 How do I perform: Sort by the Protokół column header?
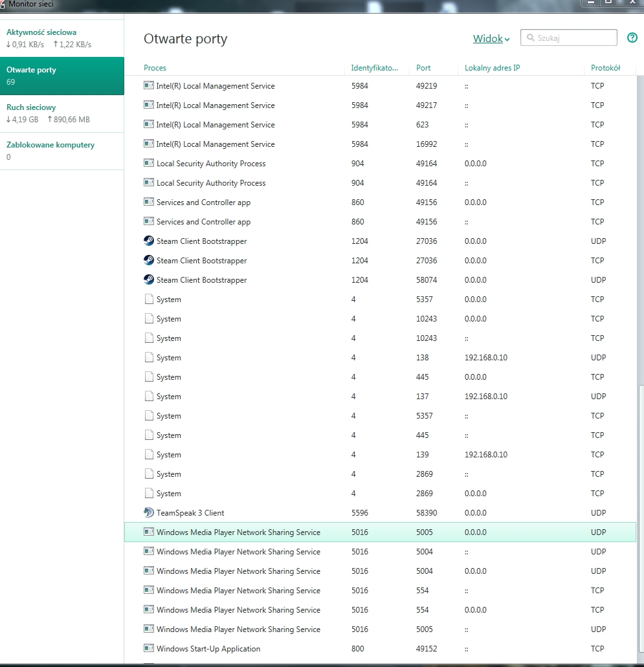pos(605,68)
